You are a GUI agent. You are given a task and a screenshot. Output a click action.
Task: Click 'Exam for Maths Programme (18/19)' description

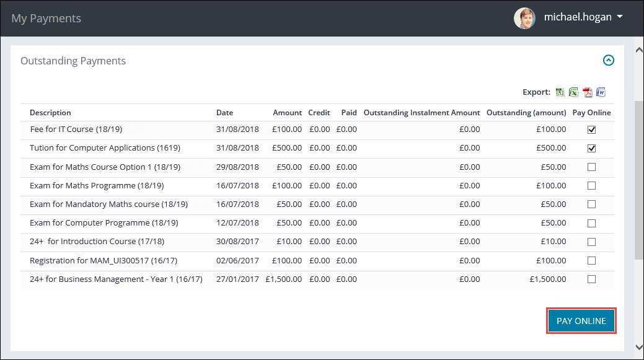click(97, 185)
